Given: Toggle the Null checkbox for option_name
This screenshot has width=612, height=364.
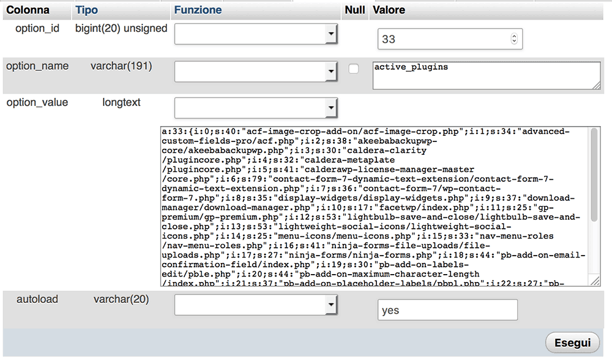Looking at the screenshot, I should pyautogui.click(x=354, y=69).
